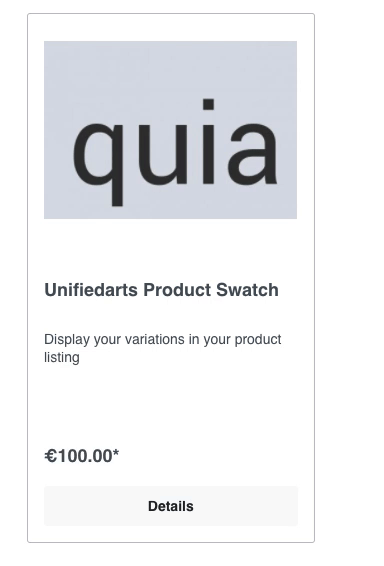Click the word "Swatch" in the title

click(x=247, y=290)
